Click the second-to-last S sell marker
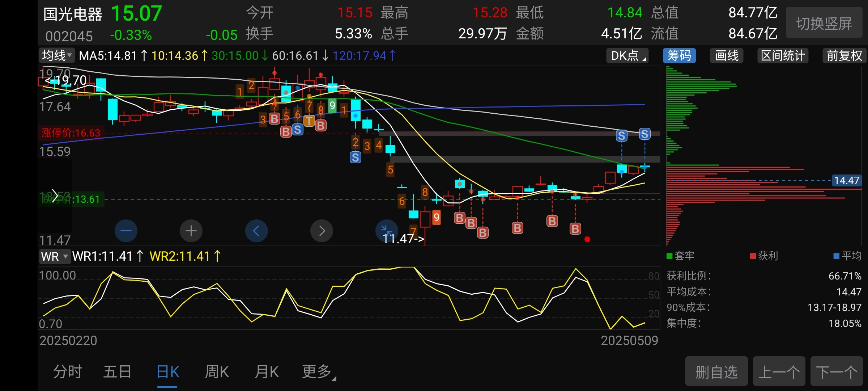Image resolution: width=868 pixels, height=391 pixels. coord(622,136)
